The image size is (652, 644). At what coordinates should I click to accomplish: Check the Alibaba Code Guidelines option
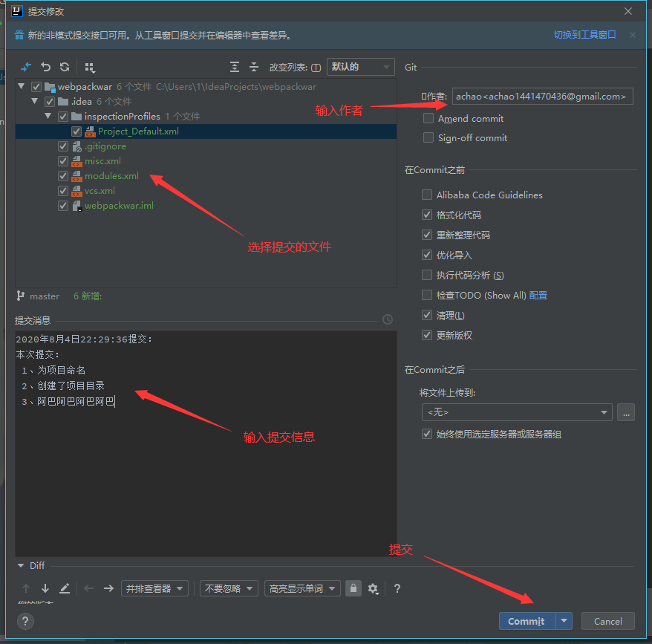point(427,195)
